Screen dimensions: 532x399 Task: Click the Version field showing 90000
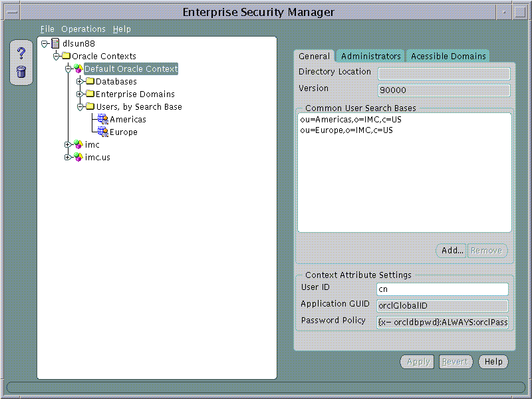[x=444, y=90]
